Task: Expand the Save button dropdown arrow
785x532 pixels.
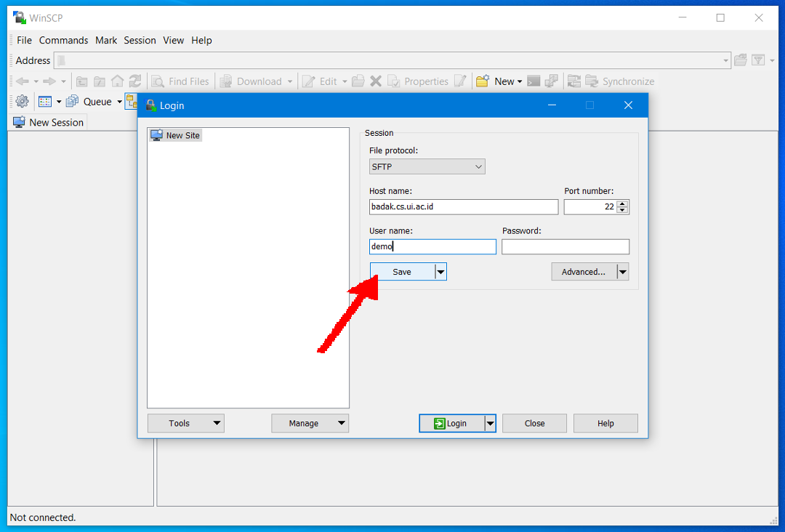Action: coord(440,272)
